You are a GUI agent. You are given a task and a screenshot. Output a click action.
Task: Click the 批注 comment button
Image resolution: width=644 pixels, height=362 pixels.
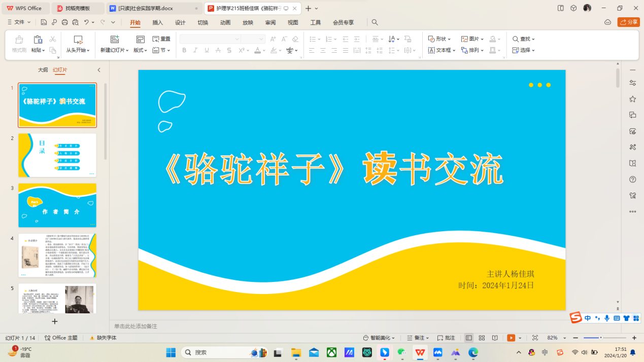[446, 338]
